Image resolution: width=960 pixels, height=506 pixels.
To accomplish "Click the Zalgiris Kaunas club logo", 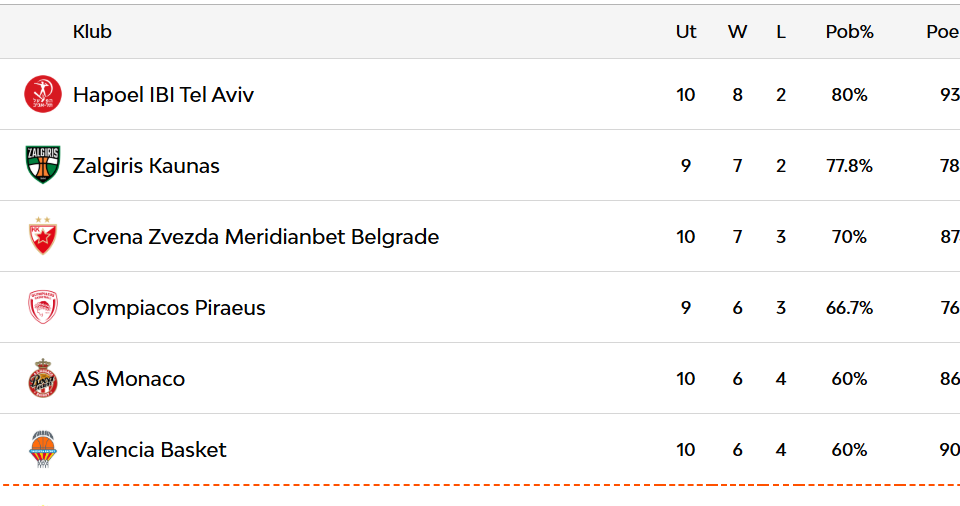I will pos(43,165).
